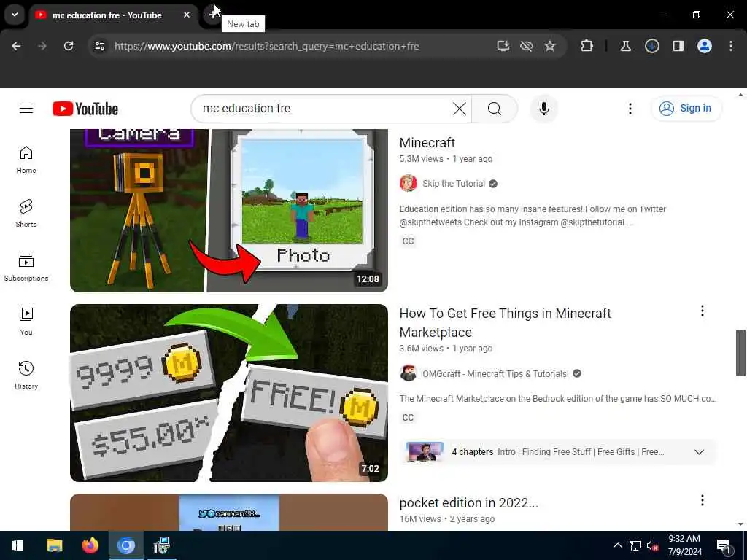Open the pocket edition in 2022 video title
The width and height of the screenshot is (747, 560).
[469, 503]
